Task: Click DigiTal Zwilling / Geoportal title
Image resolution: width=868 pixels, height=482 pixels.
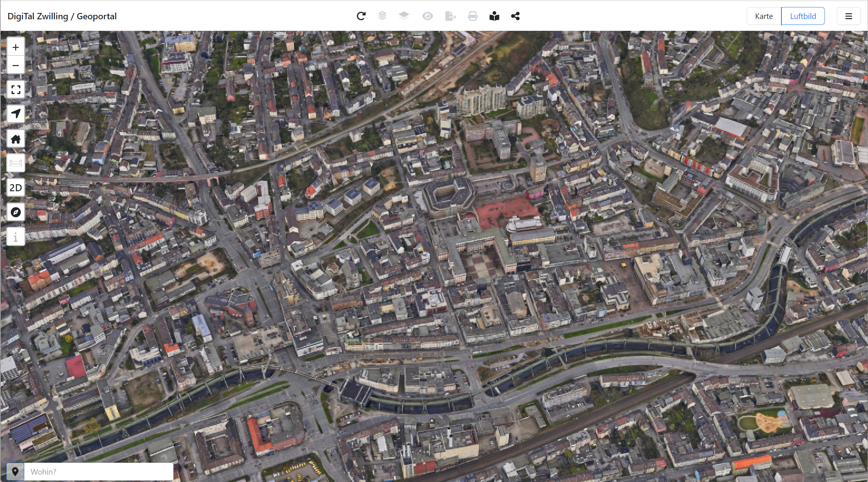Action: point(62,16)
